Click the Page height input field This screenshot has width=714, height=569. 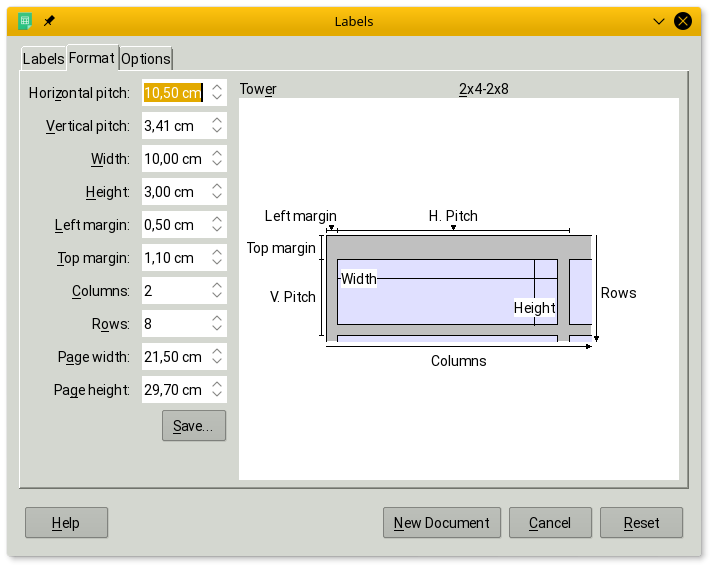pos(174,390)
